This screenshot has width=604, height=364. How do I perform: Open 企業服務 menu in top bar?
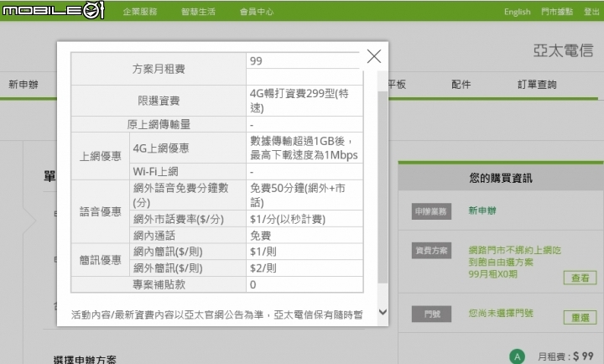140,12
